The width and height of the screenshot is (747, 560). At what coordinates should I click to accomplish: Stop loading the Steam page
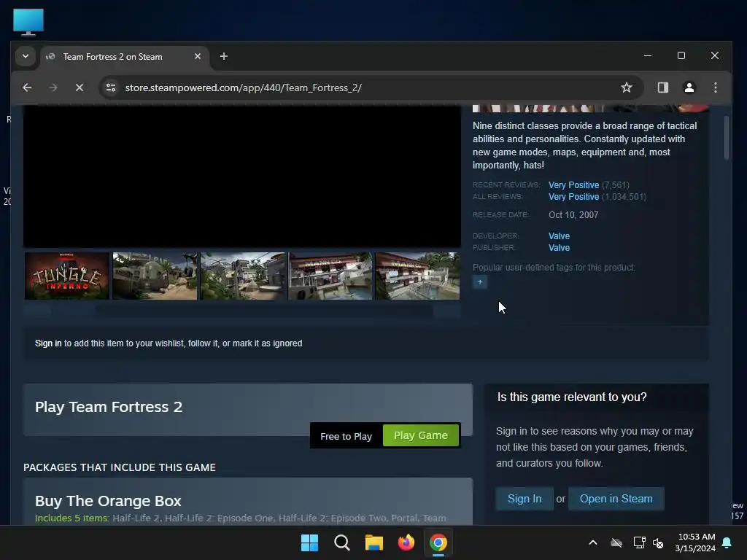click(x=79, y=87)
